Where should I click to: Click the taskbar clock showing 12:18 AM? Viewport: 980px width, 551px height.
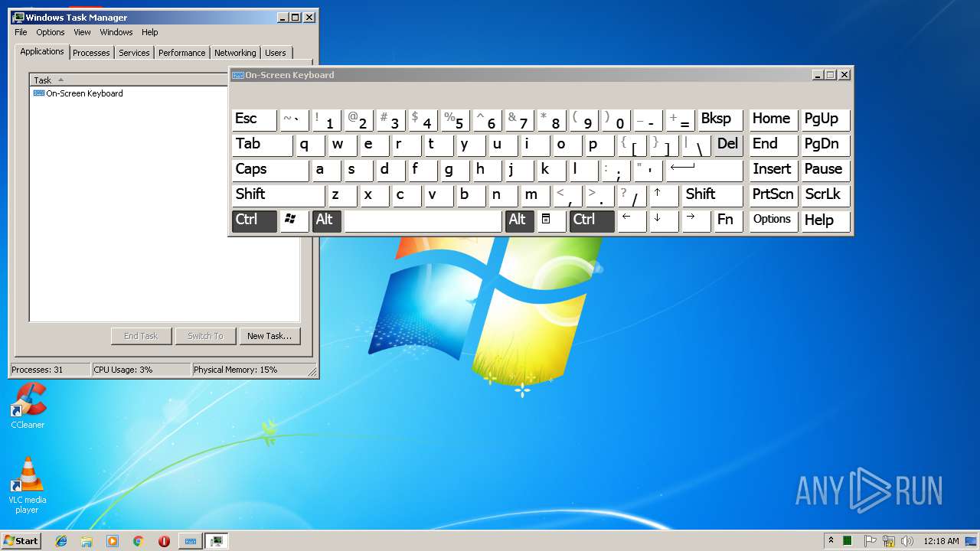(x=941, y=541)
